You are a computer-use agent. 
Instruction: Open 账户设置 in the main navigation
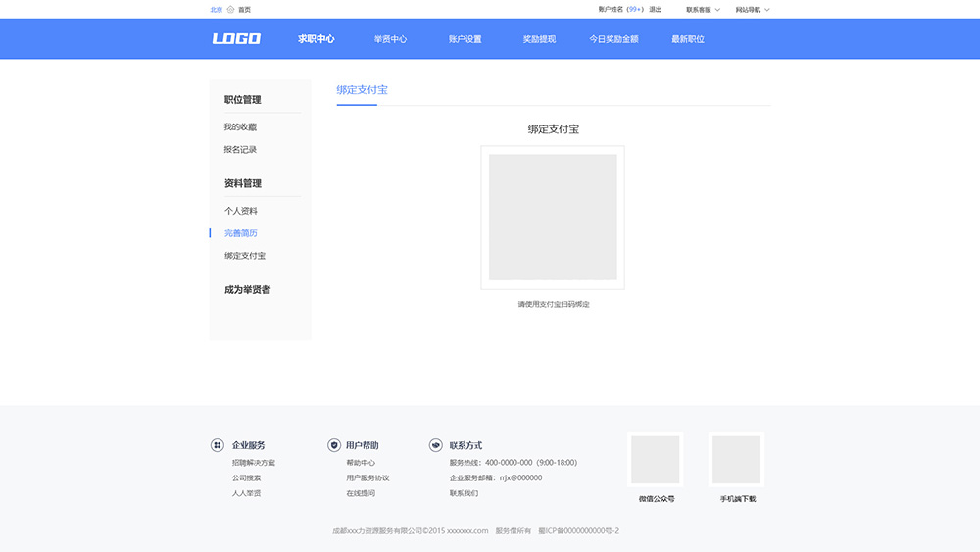click(x=465, y=39)
